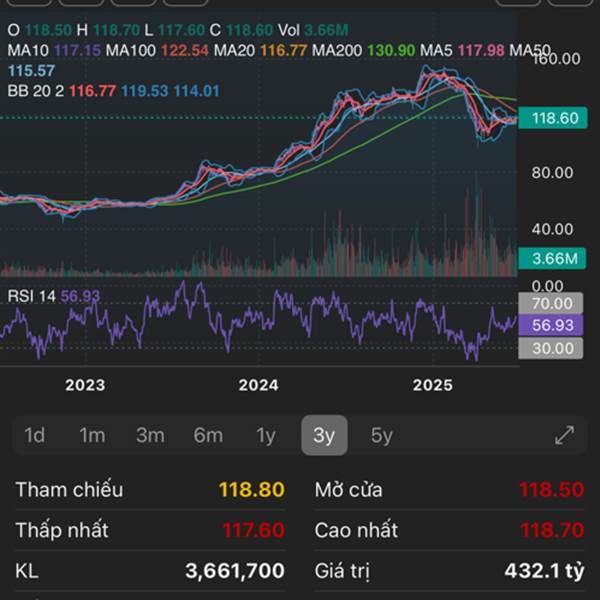
Task: Click the Tham chiếu value 118.80
Action: point(251,489)
